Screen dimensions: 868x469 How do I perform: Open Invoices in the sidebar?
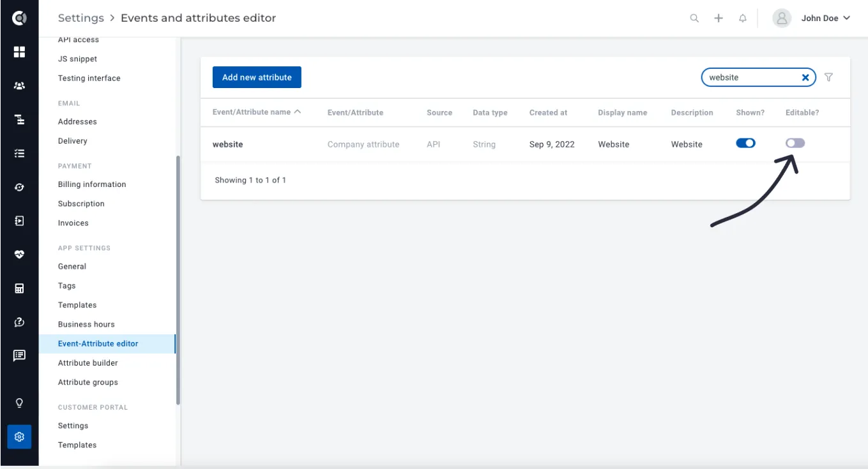tap(73, 223)
